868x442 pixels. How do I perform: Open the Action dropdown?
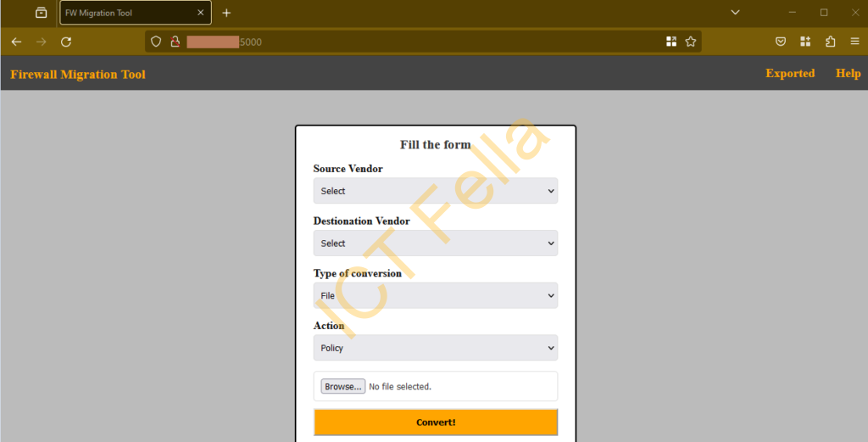coord(436,348)
